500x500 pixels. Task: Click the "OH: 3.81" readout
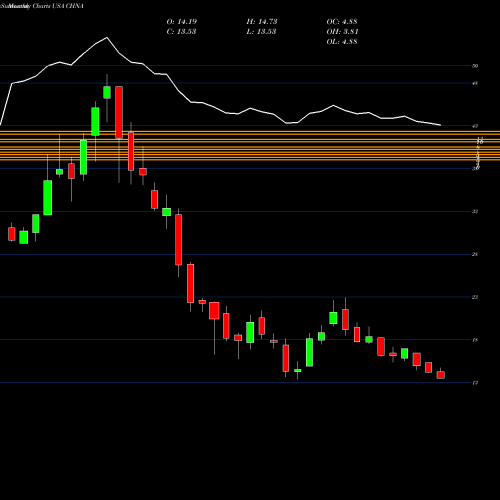click(342, 32)
